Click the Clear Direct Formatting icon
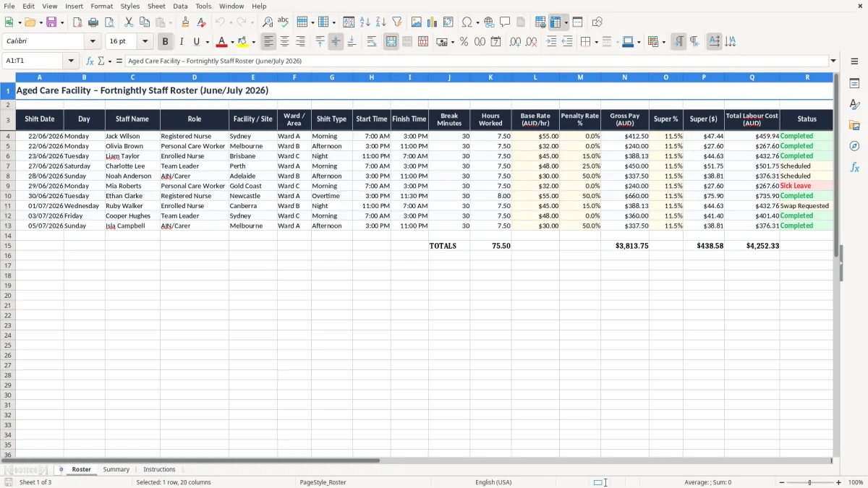 (x=203, y=22)
